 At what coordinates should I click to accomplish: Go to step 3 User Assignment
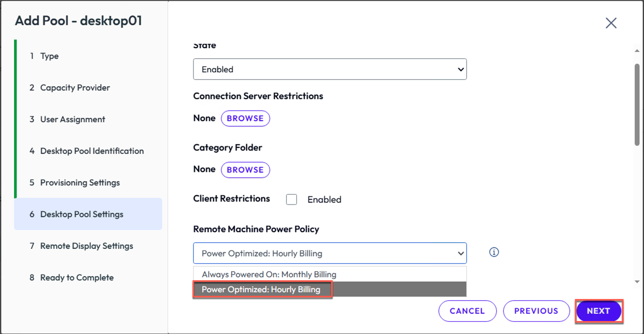click(88, 119)
